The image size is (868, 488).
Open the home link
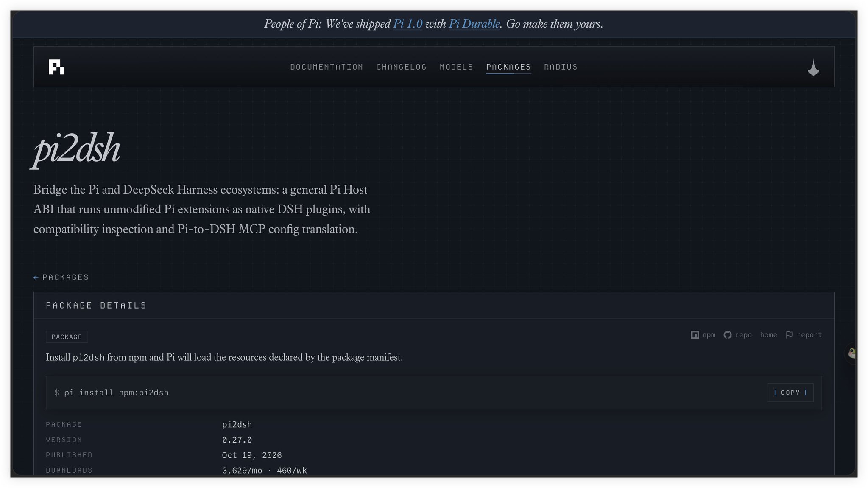click(768, 335)
